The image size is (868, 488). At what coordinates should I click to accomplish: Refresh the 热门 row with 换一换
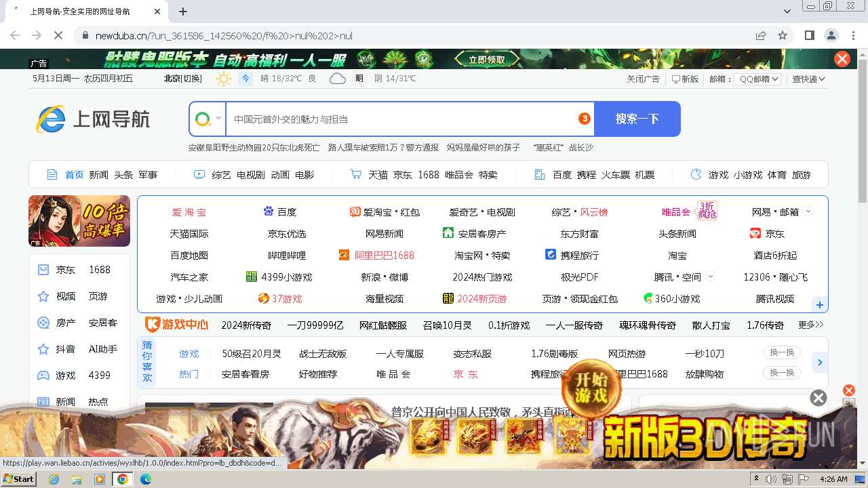782,373
